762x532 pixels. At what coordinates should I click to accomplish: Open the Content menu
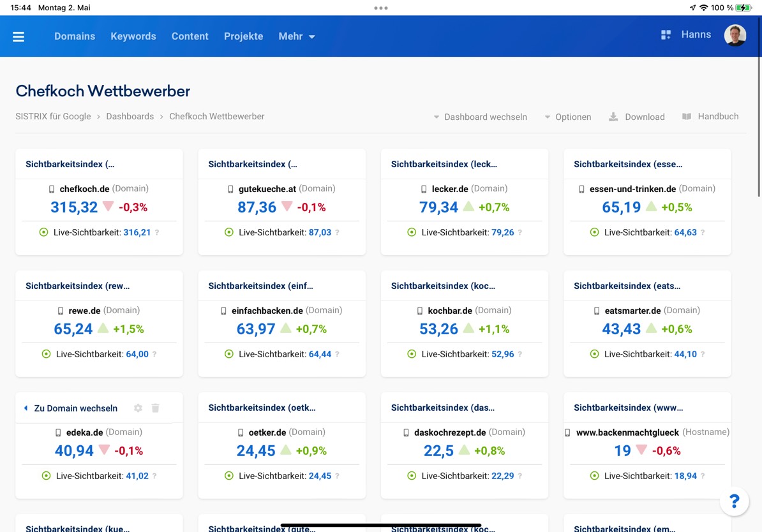click(x=190, y=36)
